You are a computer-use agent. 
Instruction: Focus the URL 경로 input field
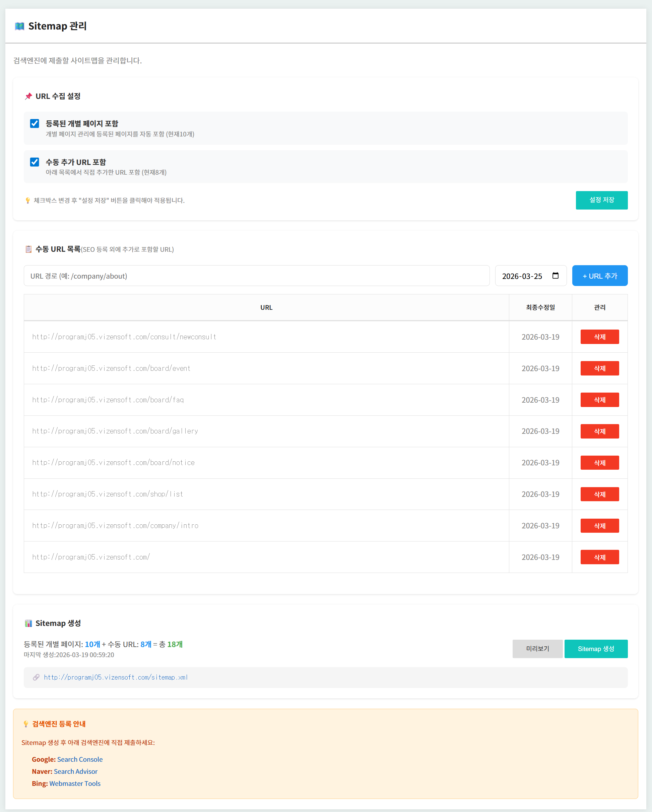tap(256, 276)
